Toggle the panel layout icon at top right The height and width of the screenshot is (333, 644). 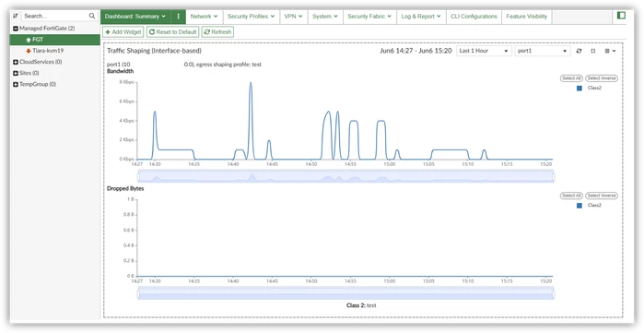click(x=621, y=16)
